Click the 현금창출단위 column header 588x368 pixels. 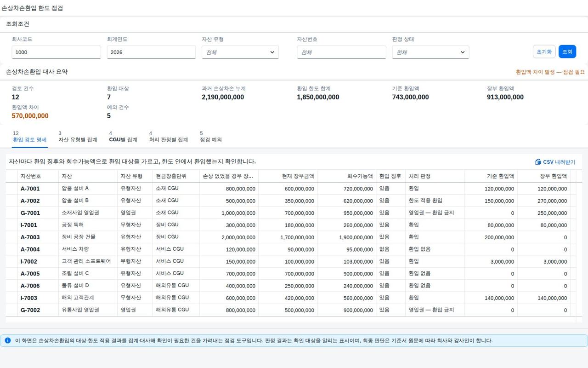(x=176, y=176)
